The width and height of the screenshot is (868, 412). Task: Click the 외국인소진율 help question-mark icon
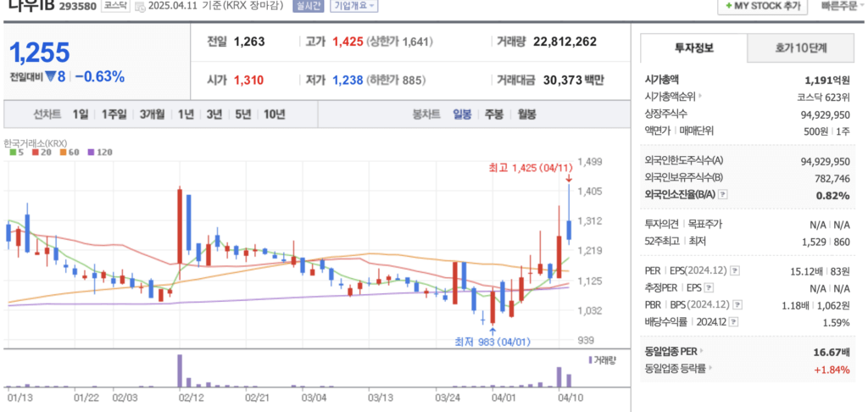tap(722, 195)
